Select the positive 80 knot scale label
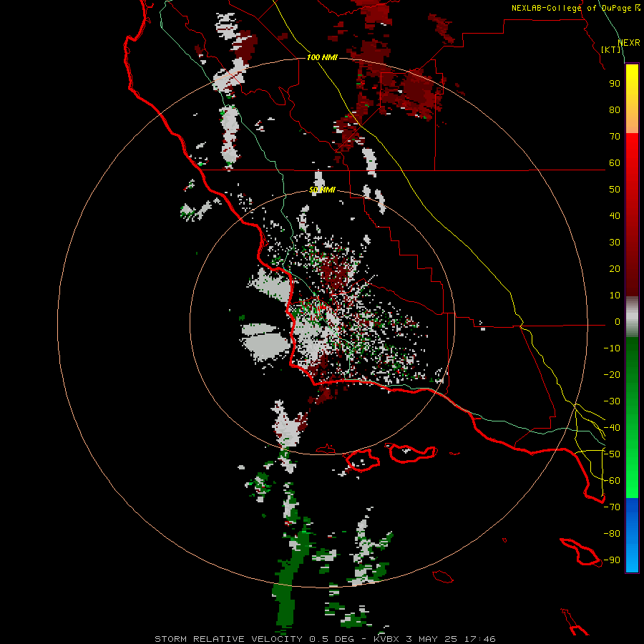The height and width of the screenshot is (644, 644). tap(615, 110)
